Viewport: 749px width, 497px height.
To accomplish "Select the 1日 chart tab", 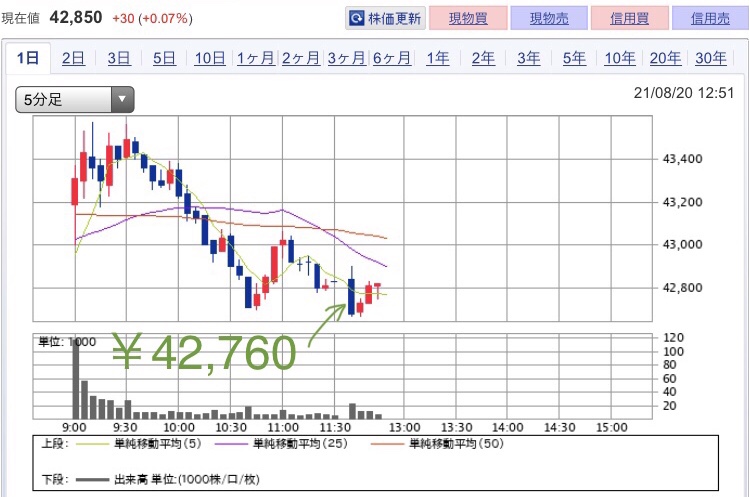I will (x=28, y=58).
